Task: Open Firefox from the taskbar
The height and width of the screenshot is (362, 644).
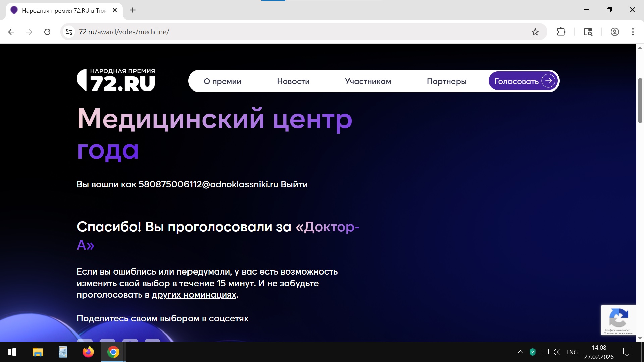Action: 88,352
